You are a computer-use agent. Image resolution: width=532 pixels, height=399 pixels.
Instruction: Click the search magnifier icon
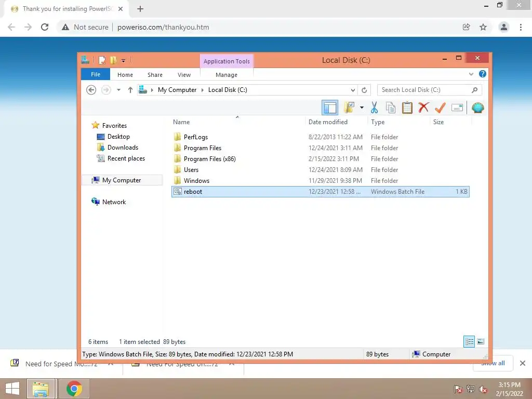[475, 90]
